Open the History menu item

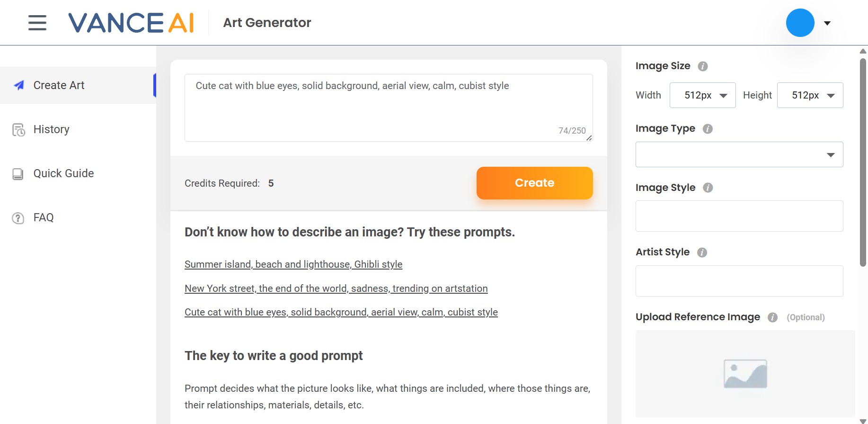[x=51, y=129]
